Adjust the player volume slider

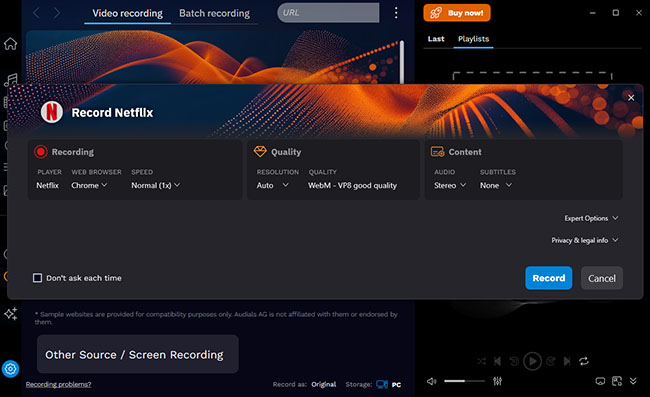[x=464, y=381]
